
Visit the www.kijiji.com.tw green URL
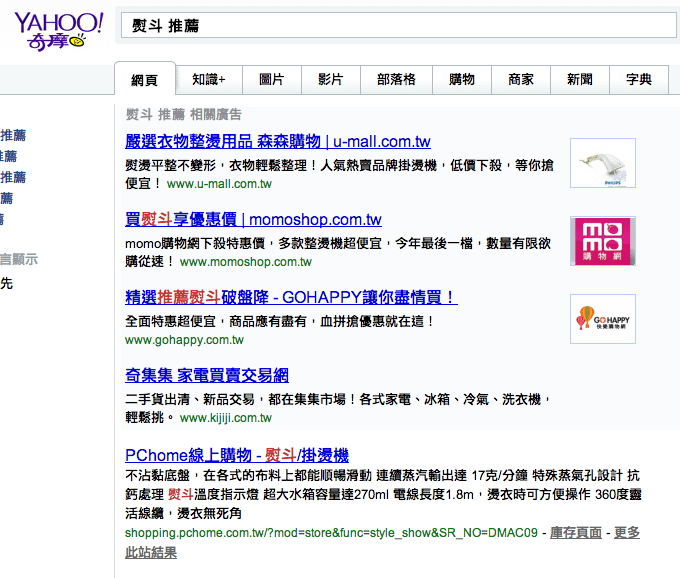click(x=226, y=418)
